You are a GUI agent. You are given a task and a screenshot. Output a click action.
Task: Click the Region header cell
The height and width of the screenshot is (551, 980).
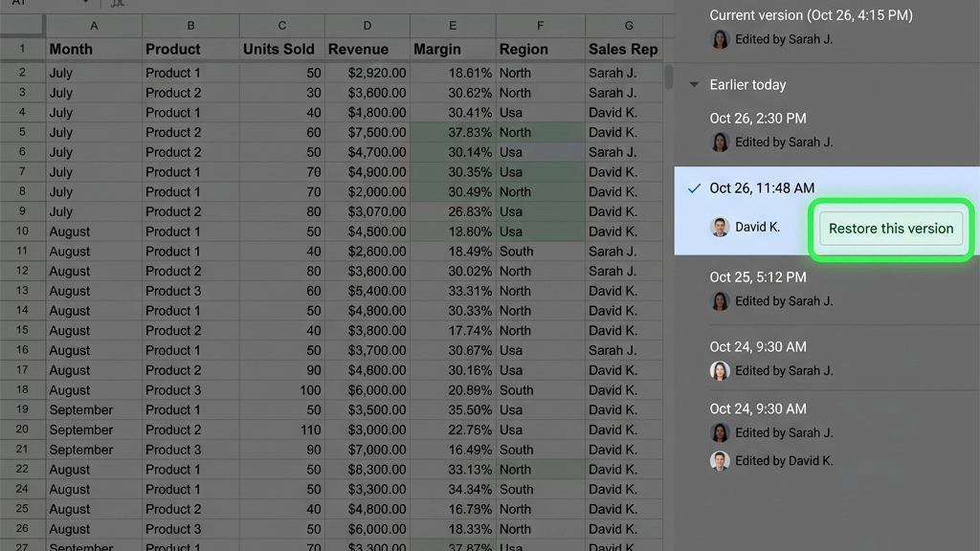click(540, 50)
